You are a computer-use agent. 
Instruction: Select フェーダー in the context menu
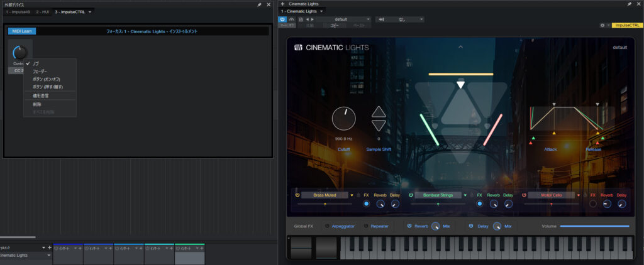tap(40, 72)
